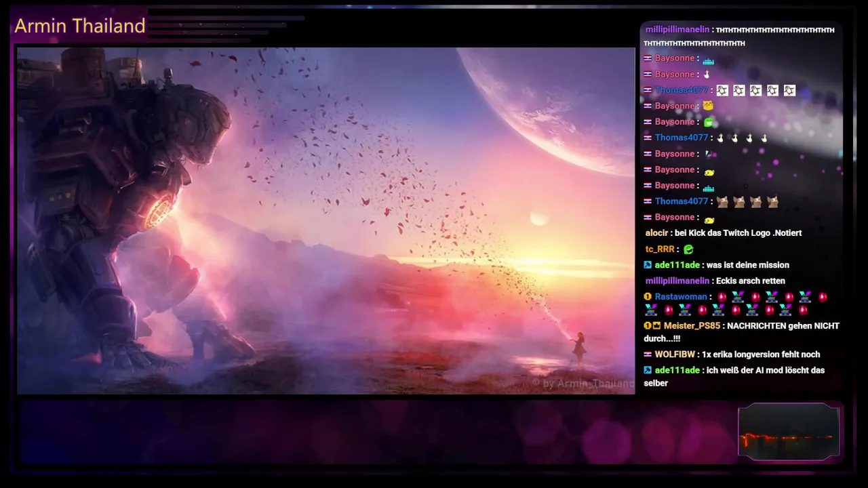Click the 'was ist deine mission' message
Viewport: 868px width, 488px height.
coord(748,265)
